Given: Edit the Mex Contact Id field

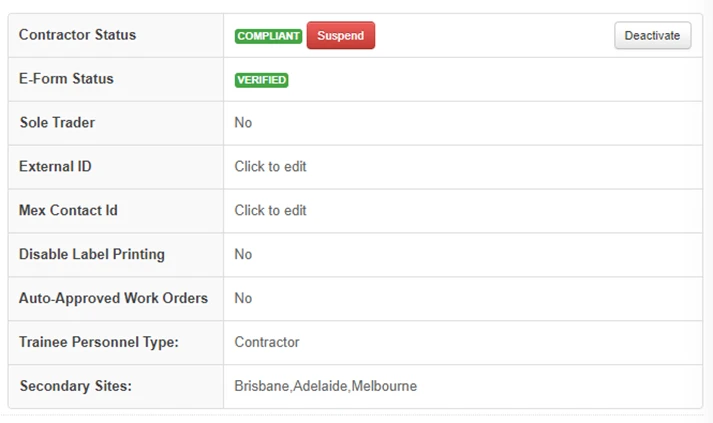Looking at the screenshot, I should [270, 210].
